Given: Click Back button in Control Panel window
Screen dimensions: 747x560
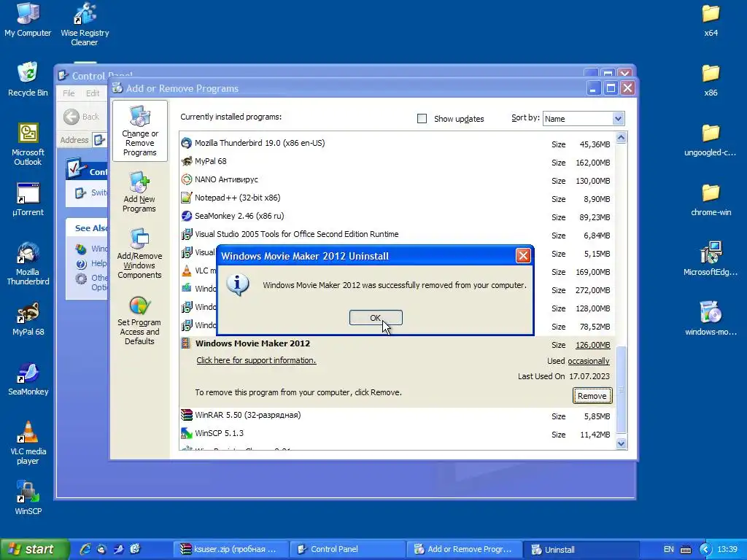Looking at the screenshot, I should tap(82, 117).
